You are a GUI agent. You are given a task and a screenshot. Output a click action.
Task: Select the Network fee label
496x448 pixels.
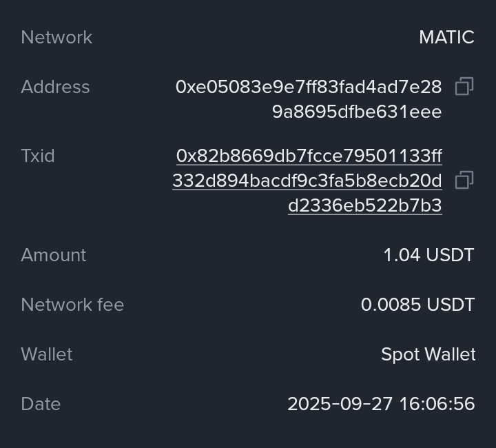(x=72, y=305)
